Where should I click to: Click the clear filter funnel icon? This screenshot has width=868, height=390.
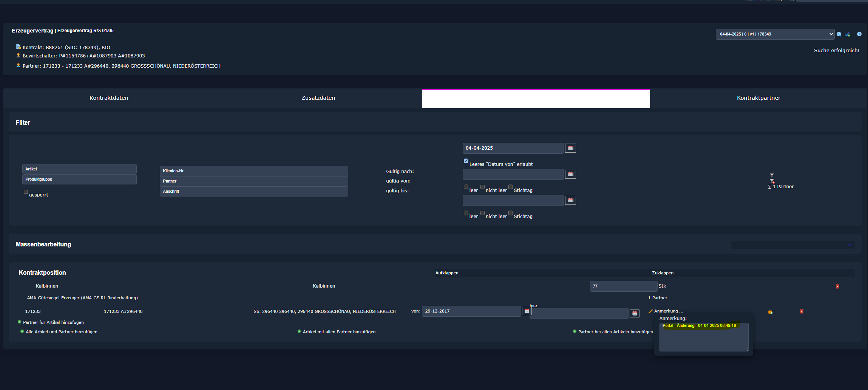pyautogui.click(x=772, y=181)
